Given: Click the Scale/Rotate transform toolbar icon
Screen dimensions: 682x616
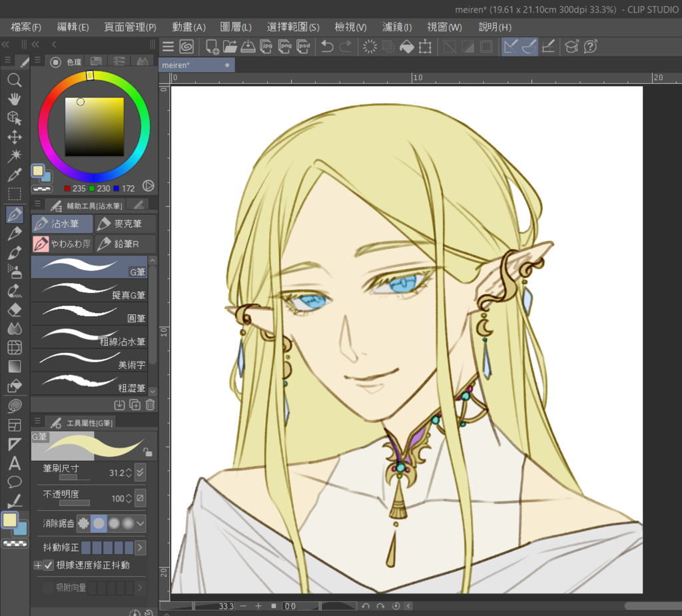Looking at the screenshot, I should point(425,47).
